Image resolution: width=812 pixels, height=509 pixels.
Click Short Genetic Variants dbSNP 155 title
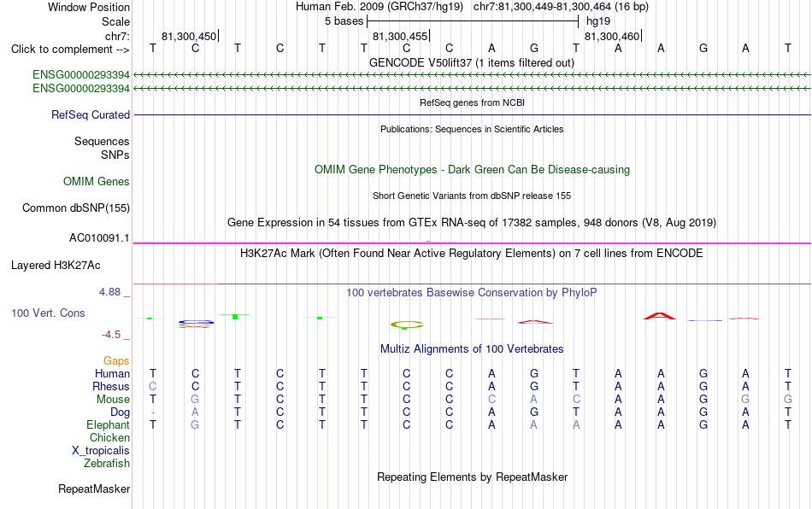[472, 196]
